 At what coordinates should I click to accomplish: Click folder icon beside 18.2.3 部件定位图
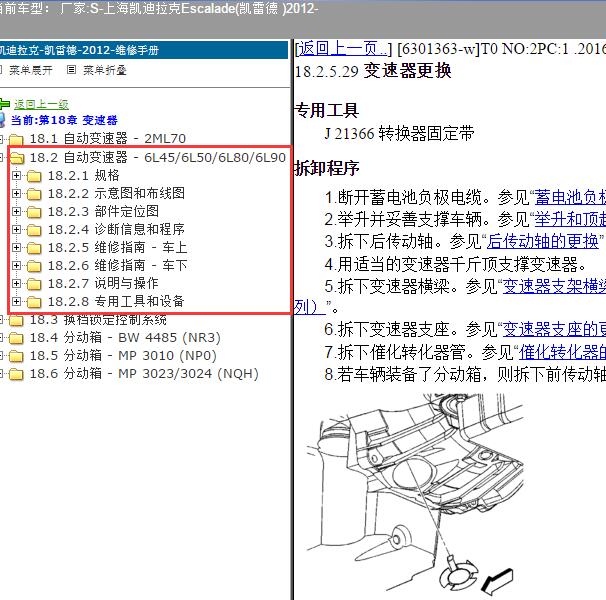(x=34, y=212)
